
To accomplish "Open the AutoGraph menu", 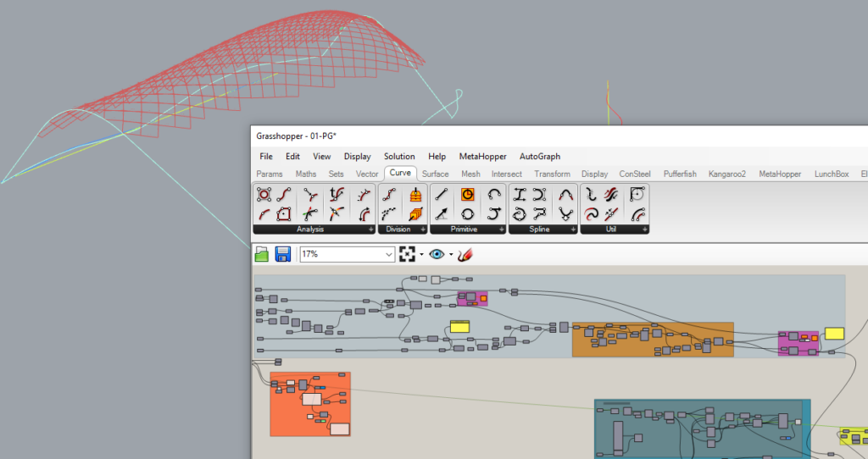I will pyautogui.click(x=540, y=157).
